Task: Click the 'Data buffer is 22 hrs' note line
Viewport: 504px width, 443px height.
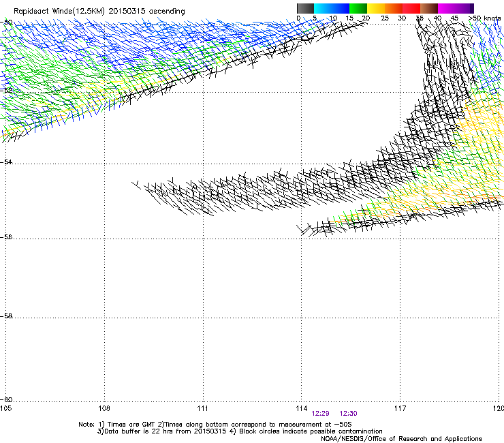Action: pyautogui.click(x=240, y=431)
